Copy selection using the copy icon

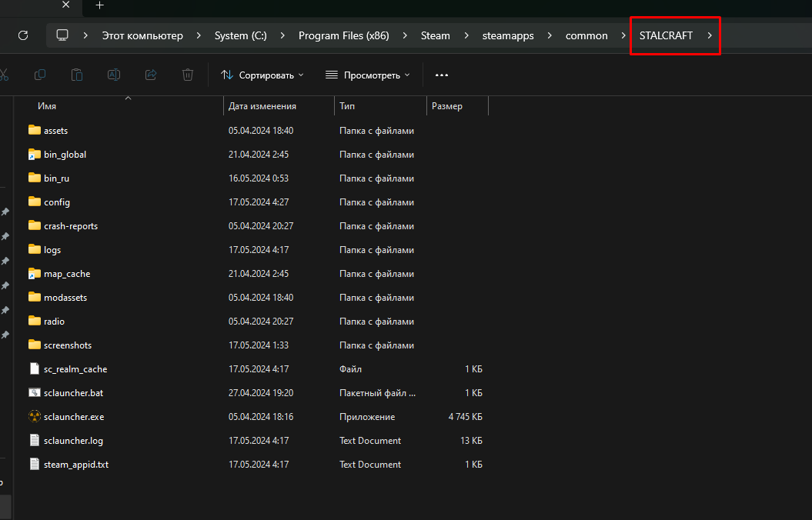coord(40,75)
